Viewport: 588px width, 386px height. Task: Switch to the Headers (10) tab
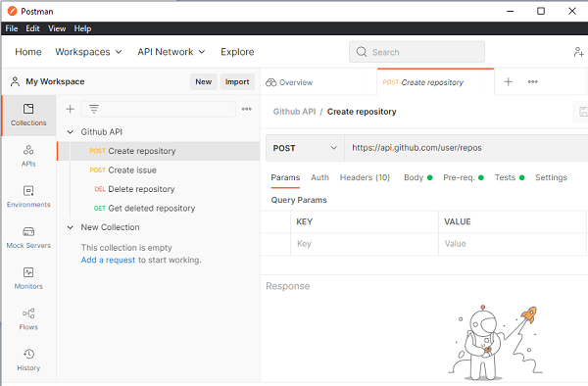tap(365, 177)
